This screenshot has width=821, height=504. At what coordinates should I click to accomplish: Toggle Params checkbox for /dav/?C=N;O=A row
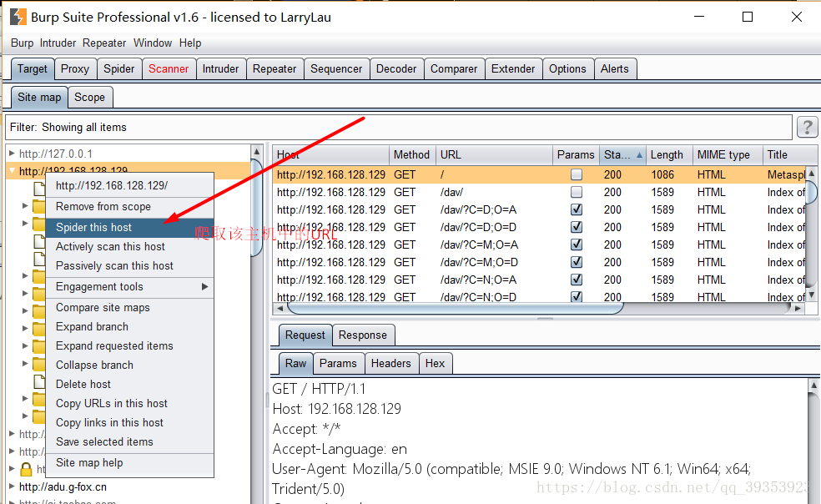pos(577,280)
